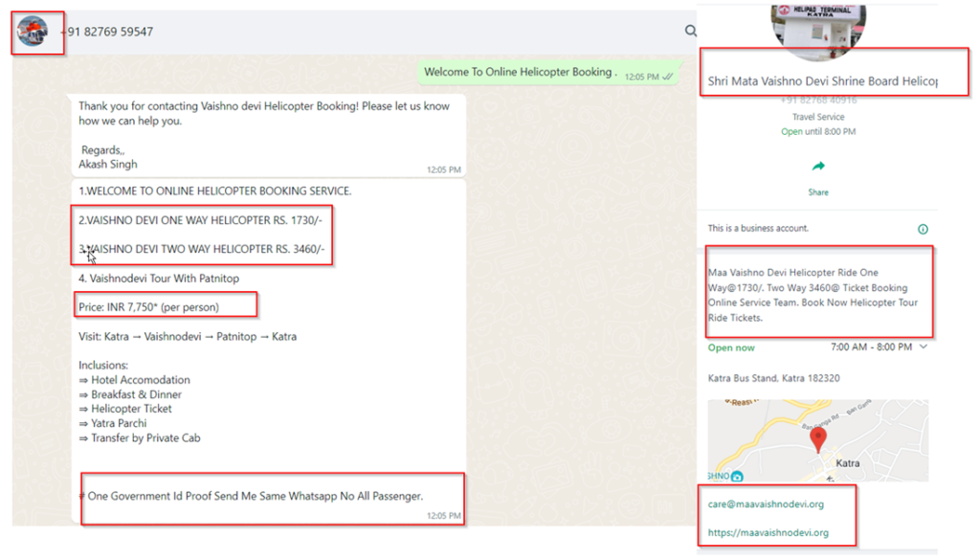Viewport: 980px width, 560px height.
Task: Select the address 'Katra Bus Stand, Katra 182320'
Action: 773,378
